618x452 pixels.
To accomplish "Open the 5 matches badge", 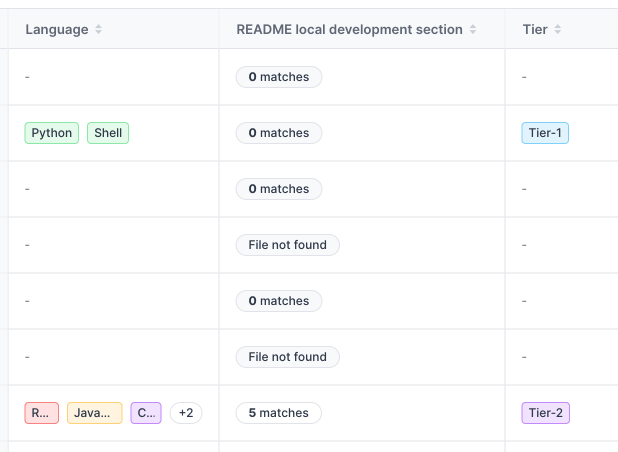I will [279, 413].
